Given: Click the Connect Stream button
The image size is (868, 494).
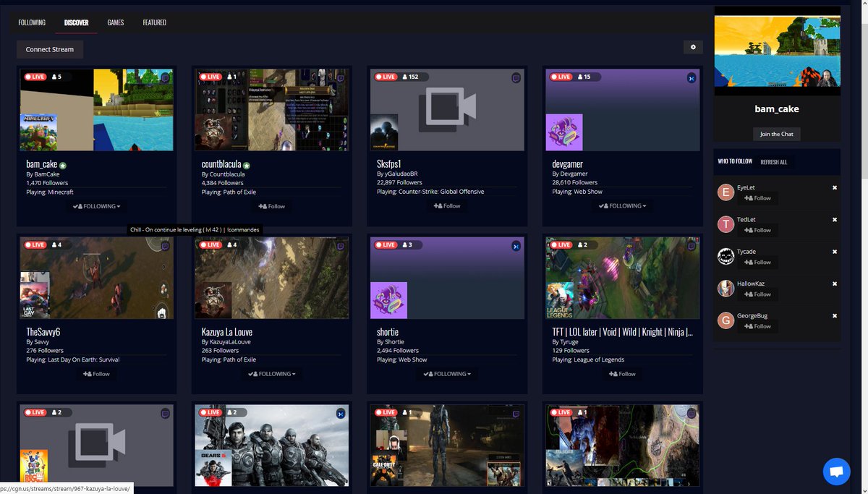Looking at the screenshot, I should click(x=50, y=49).
